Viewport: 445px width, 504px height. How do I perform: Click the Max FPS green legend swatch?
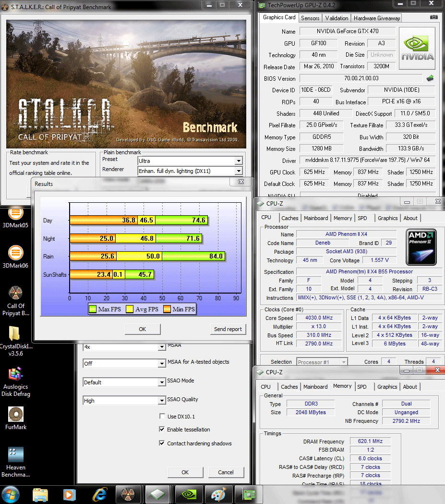coord(93,309)
